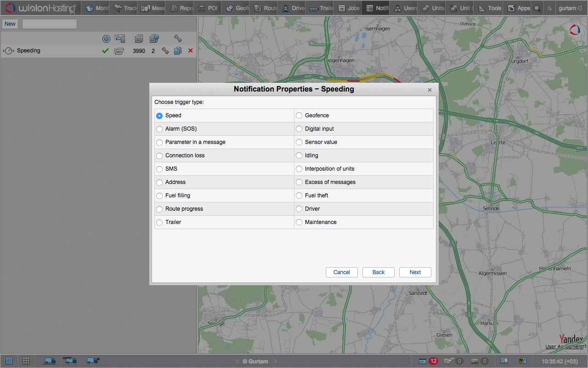Switch to the Tools tab
588x368 pixels.
(490, 8)
